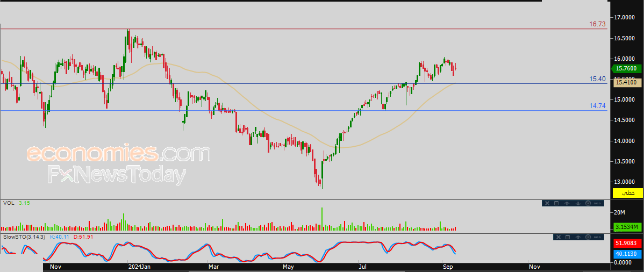The width and height of the screenshot is (644, 272).
Task: Maximize the VOL indicator panel
Action: point(556,203)
